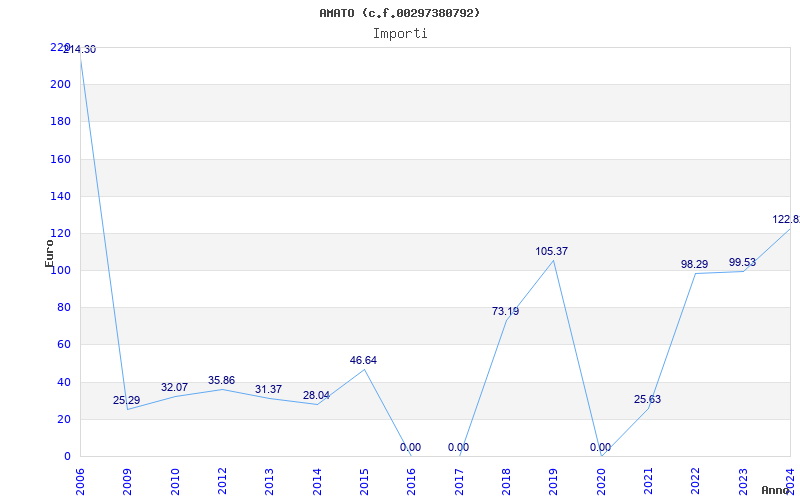Select the 214.30 data label
Viewport: 800px width, 500px height.
(79, 49)
